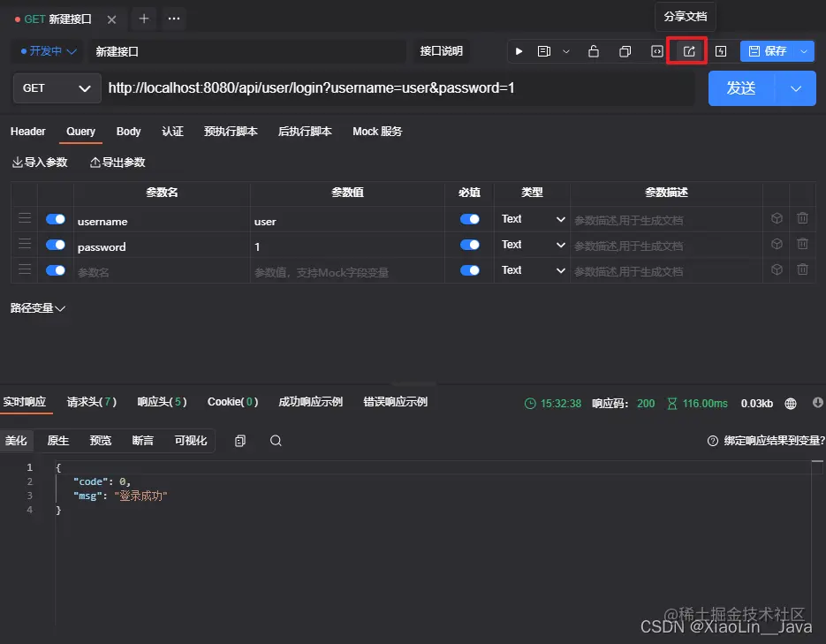This screenshot has height=644, width=826.
Task: Open the Text type dropdown for username
Action: click(532, 219)
